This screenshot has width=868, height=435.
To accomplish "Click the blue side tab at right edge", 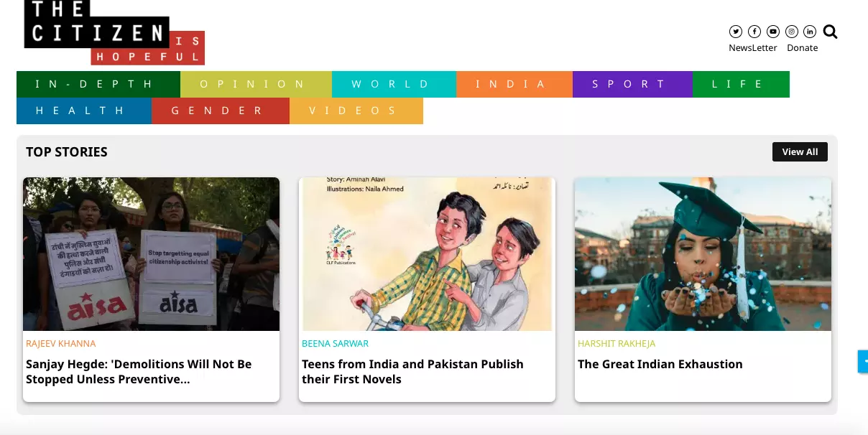I will click(x=862, y=361).
